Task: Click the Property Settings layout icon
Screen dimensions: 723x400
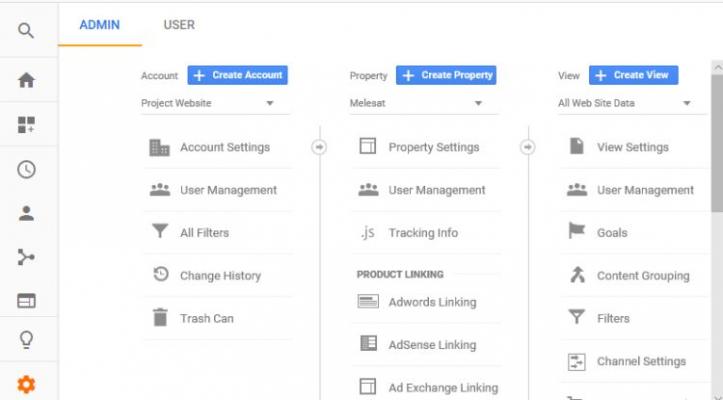Action: pyautogui.click(x=367, y=146)
